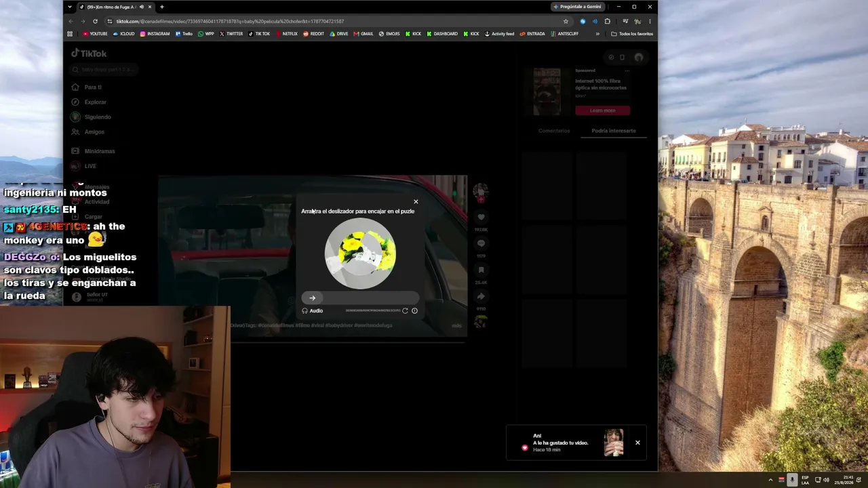Open the creator avatar beside the video

[x=481, y=190]
